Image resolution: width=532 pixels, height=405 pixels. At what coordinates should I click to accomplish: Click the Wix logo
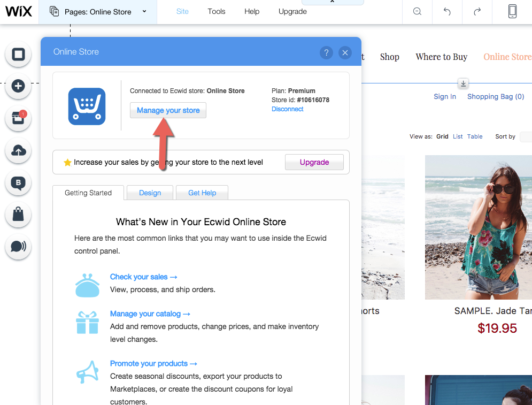19,12
